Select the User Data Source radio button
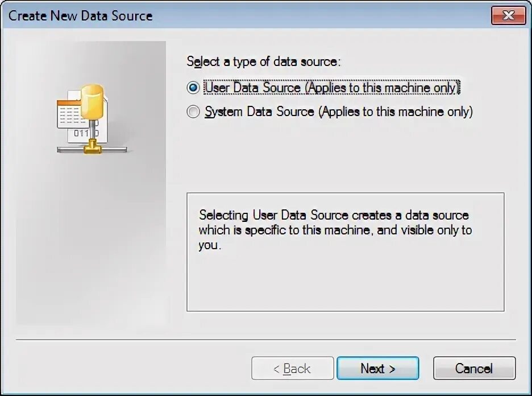 tap(194, 88)
